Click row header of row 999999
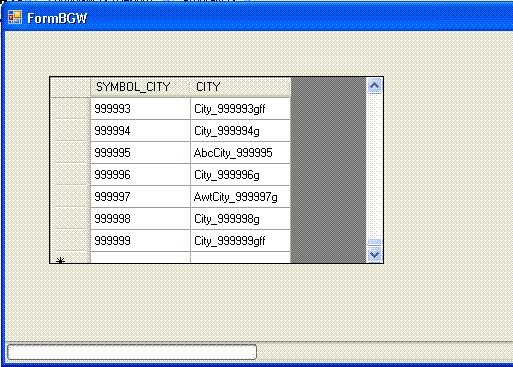This screenshot has width=513, height=367. tap(70, 241)
